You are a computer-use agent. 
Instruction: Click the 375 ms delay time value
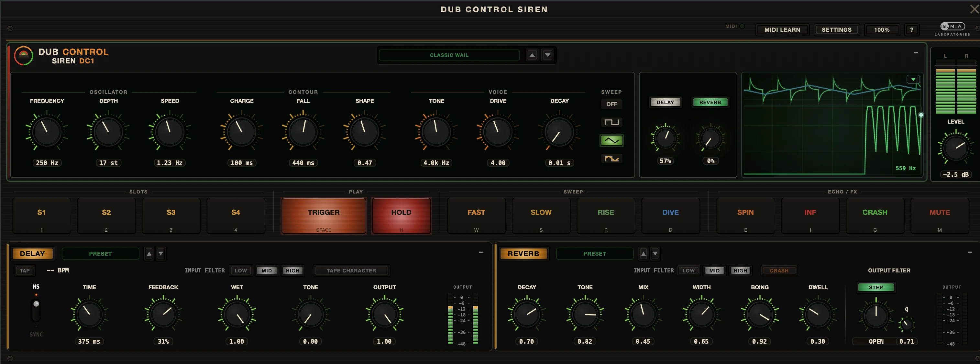pos(89,342)
